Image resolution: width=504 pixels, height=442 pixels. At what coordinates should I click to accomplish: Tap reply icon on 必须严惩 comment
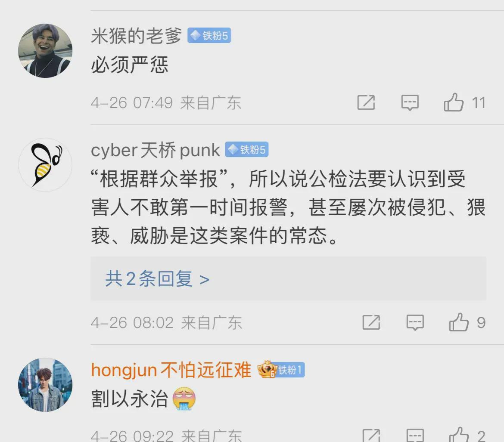[x=410, y=103]
